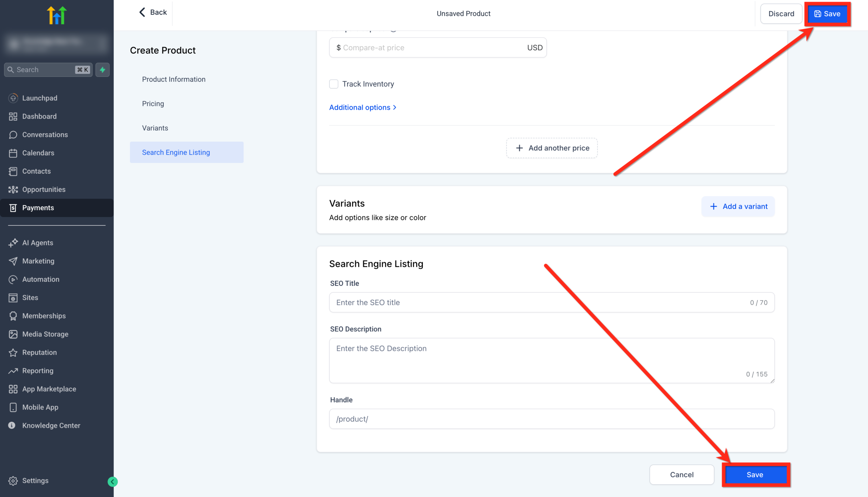Open the Reputation sidebar icon
Image resolution: width=868 pixels, height=497 pixels.
(x=13, y=352)
